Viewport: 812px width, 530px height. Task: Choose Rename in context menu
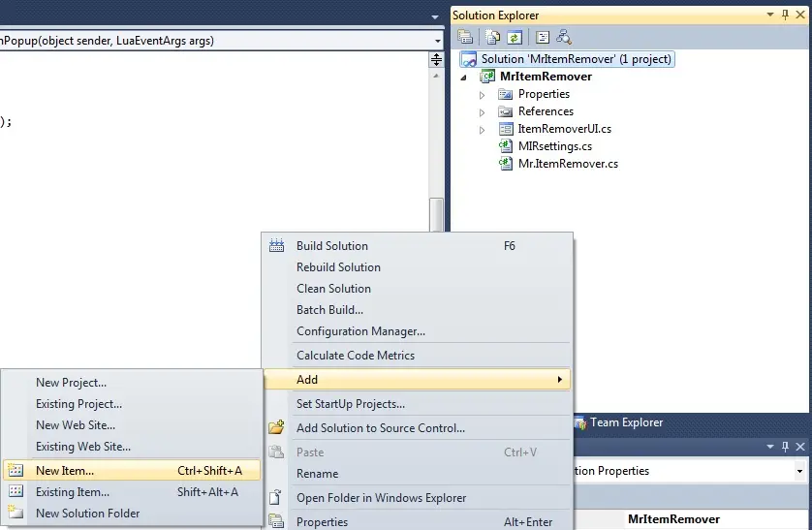tap(418, 474)
